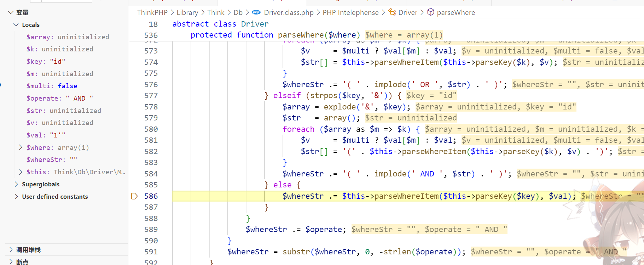Click the debug arrow marker at line 586
Viewport: 644px width, 265px height.
click(134, 196)
